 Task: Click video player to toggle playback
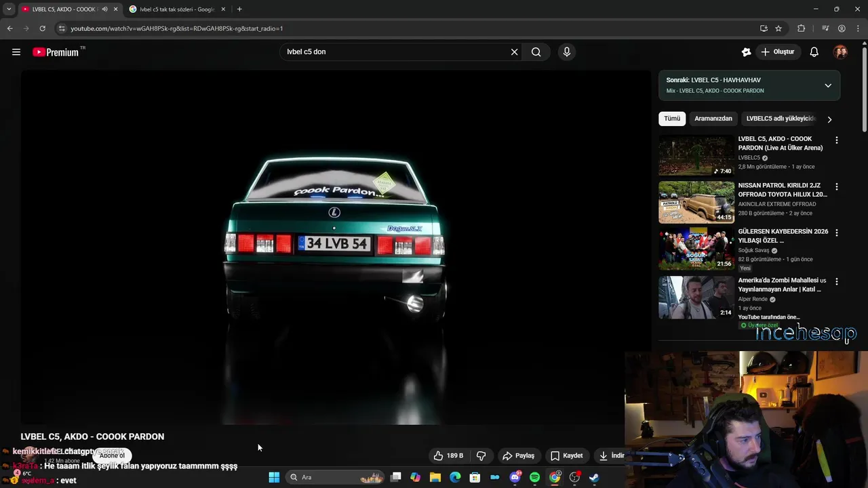point(336,247)
